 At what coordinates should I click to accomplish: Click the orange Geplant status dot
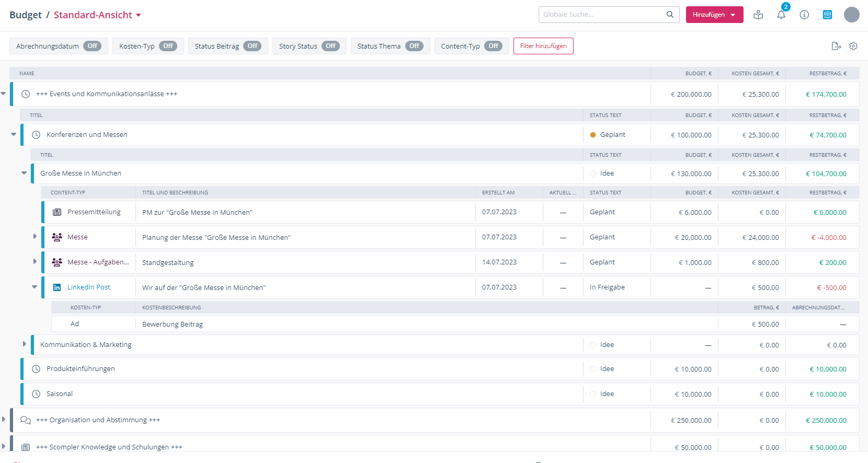coord(593,135)
